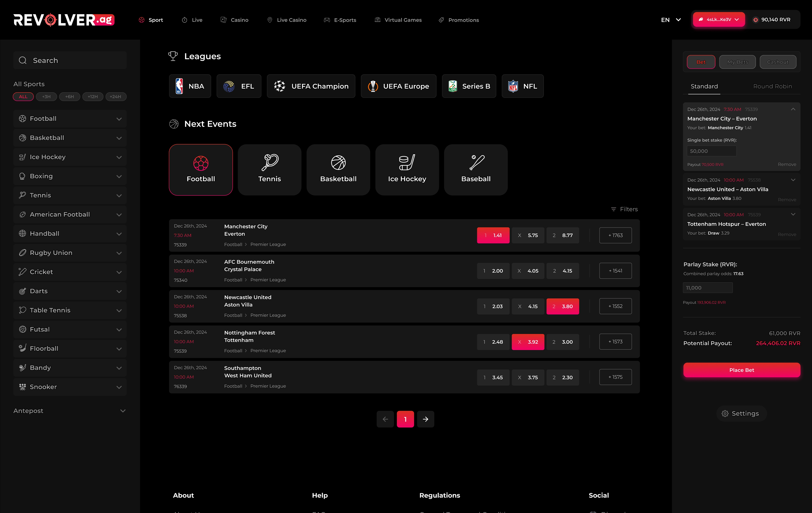This screenshot has width=812, height=513.
Task: Expand the Ice Hockey sidebar category
Action: click(x=70, y=157)
